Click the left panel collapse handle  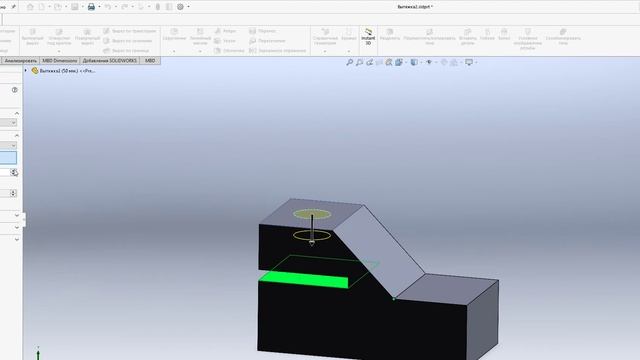(24, 220)
